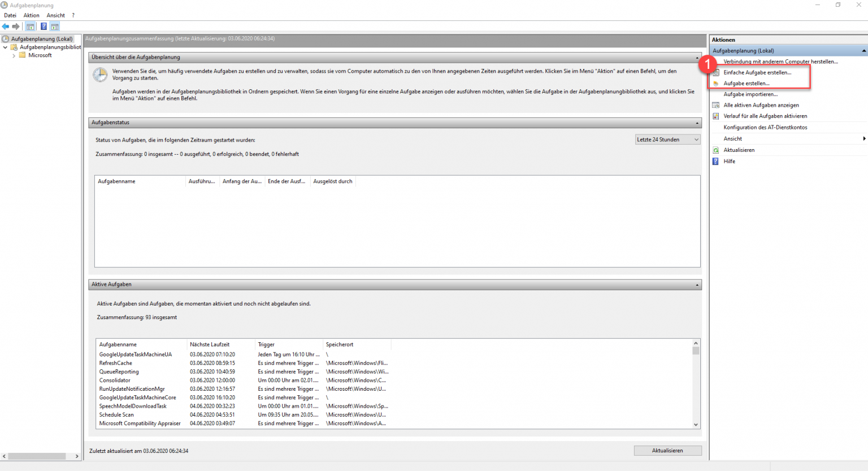Image resolution: width=868 pixels, height=471 pixels.
Task: Click the Hilfe icon in the Aktionen pane
Action: click(x=715, y=161)
